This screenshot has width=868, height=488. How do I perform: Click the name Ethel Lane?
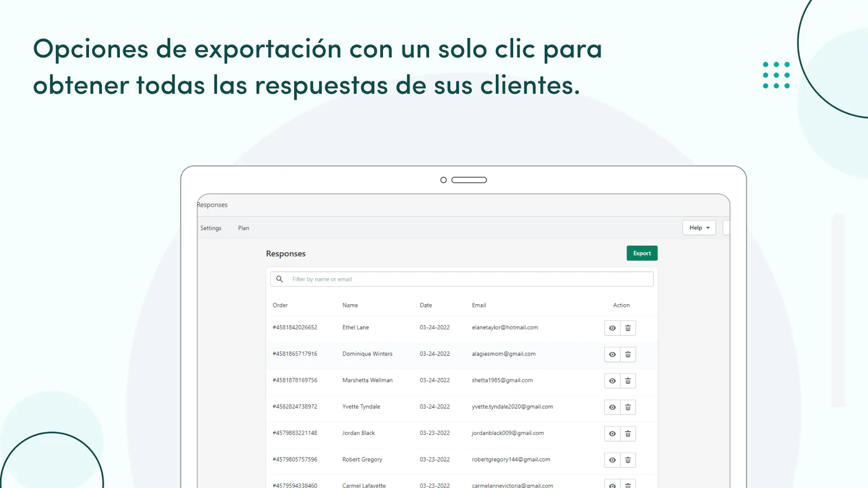[355, 328]
